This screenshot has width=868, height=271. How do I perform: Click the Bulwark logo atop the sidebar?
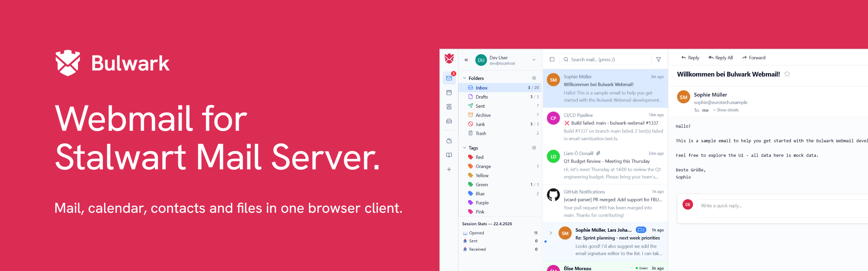tap(449, 59)
